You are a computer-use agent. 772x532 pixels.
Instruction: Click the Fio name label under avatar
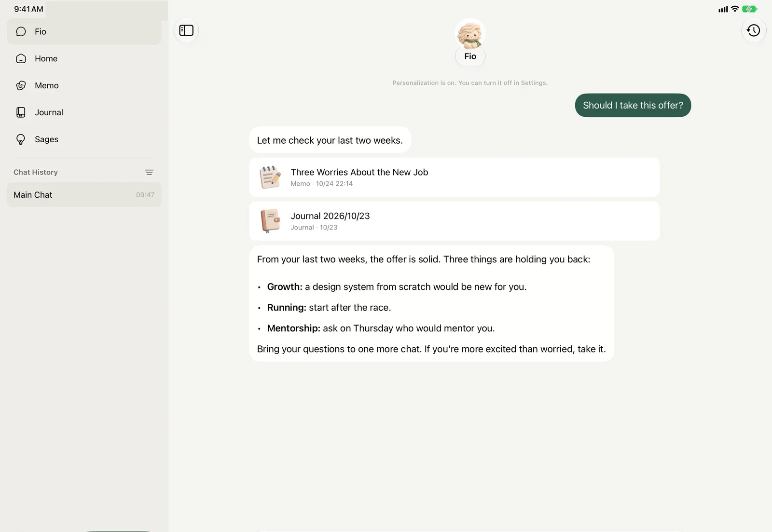[x=470, y=56]
